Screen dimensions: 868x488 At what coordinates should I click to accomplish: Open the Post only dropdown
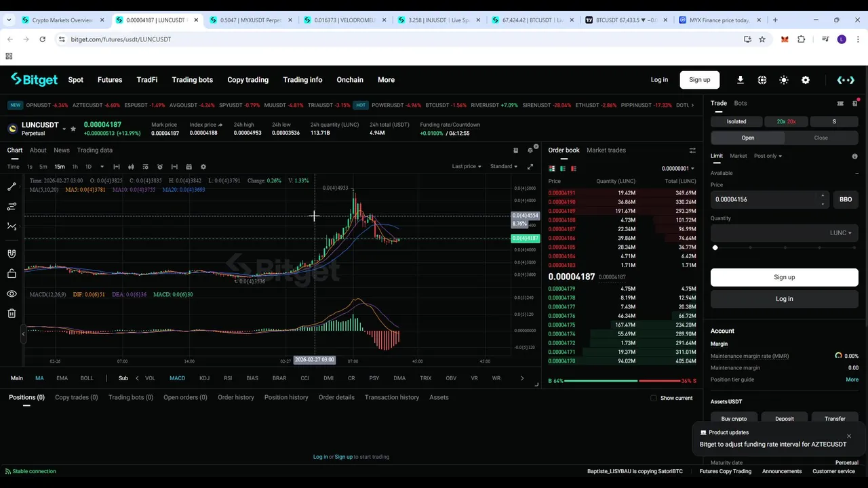pyautogui.click(x=768, y=156)
